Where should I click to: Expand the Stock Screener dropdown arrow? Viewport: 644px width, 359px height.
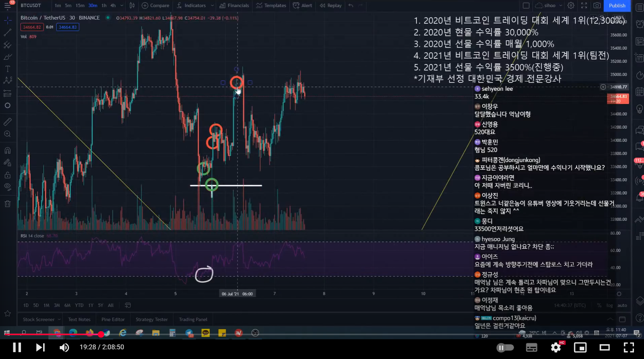pyautogui.click(x=59, y=319)
